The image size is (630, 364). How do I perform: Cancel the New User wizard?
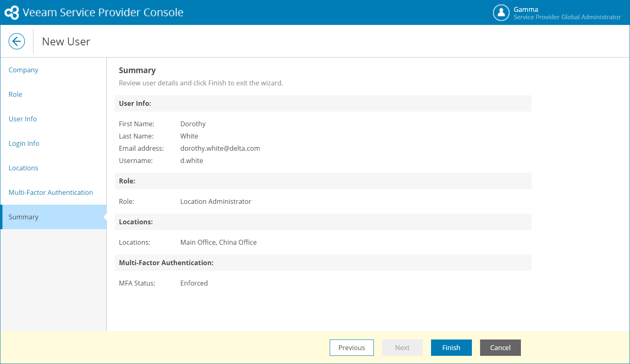pos(500,348)
